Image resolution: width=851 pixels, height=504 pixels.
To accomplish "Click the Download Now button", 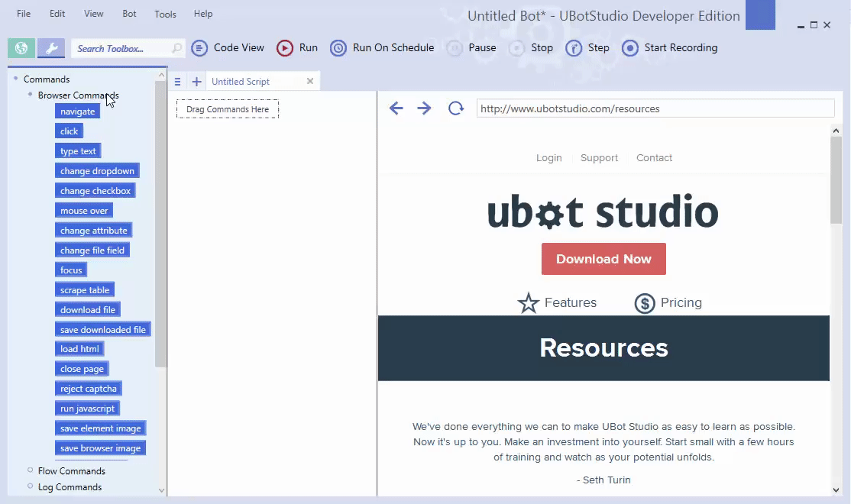I will (603, 259).
